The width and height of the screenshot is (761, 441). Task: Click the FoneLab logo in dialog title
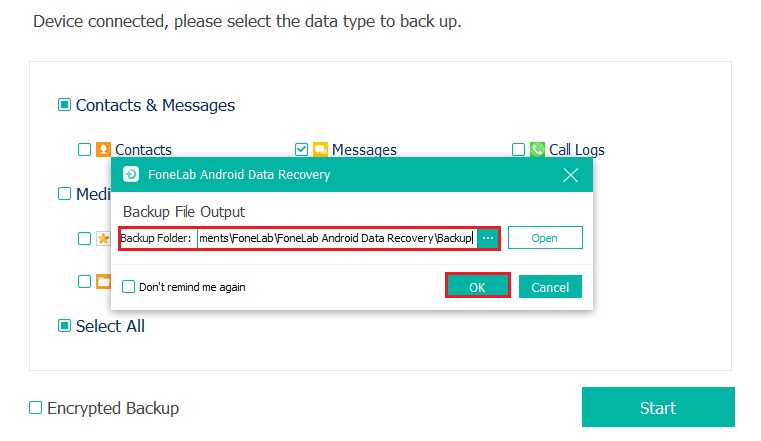click(131, 174)
